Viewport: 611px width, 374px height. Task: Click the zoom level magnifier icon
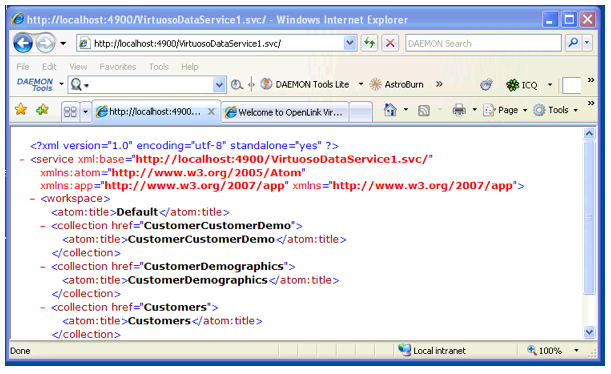coord(532,350)
